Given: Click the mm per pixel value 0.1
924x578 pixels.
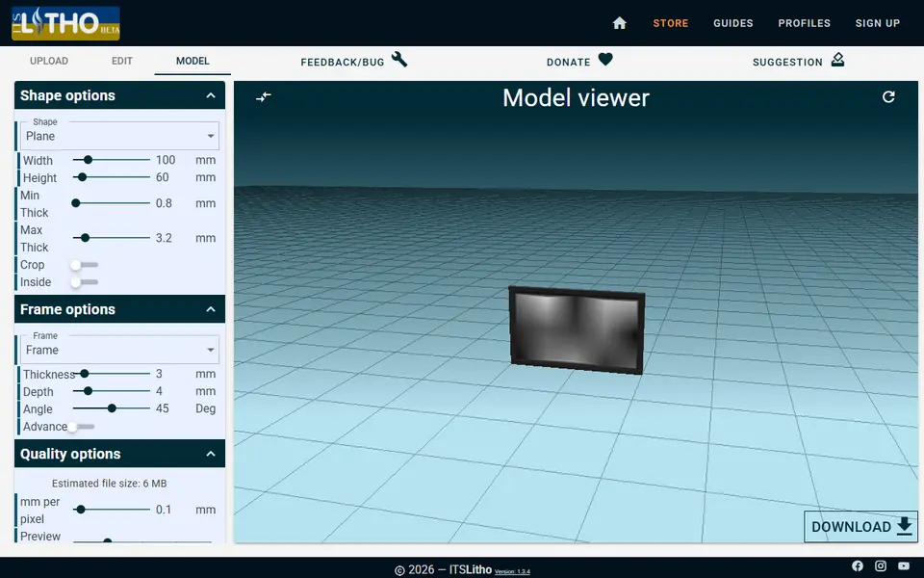Looking at the screenshot, I should coord(164,509).
